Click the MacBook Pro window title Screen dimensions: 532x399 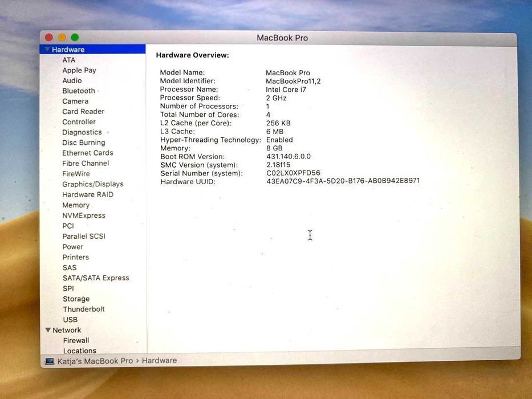[x=282, y=38]
